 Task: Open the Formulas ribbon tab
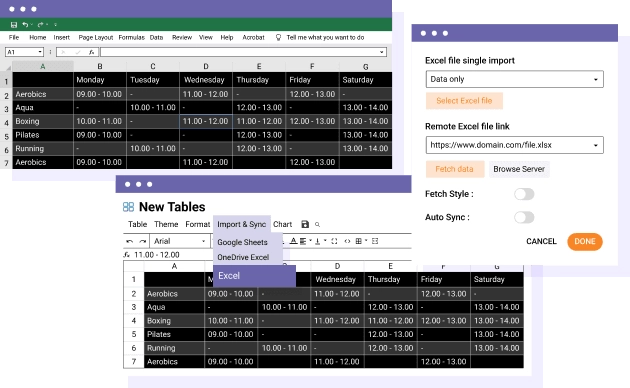(131, 37)
